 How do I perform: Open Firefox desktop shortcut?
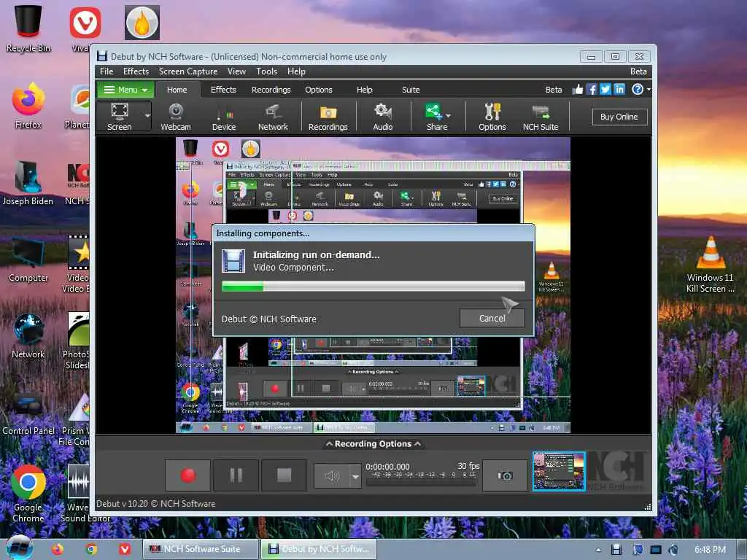(x=28, y=106)
